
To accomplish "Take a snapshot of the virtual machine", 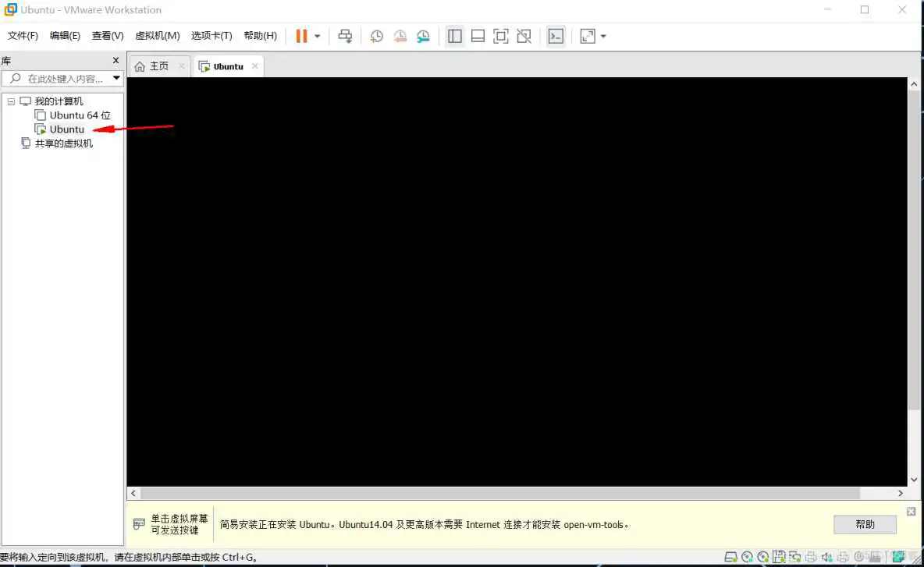I will point(377,36).
